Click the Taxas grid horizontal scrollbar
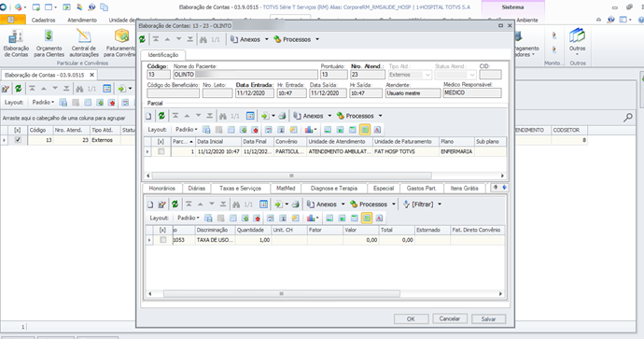 coord(281,294)
